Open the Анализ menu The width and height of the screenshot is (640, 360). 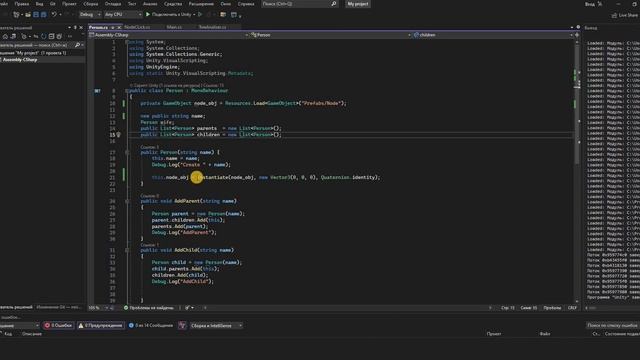pos(150,4)
